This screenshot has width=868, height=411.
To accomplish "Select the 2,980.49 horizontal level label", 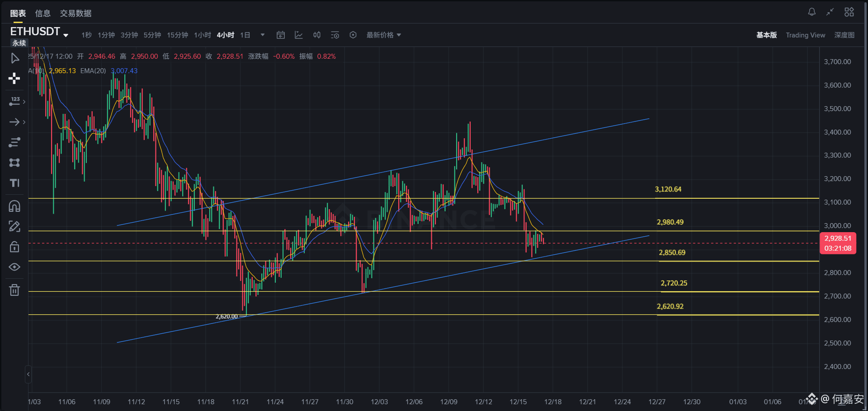I will pyautogui.click(x=670, y=222).
